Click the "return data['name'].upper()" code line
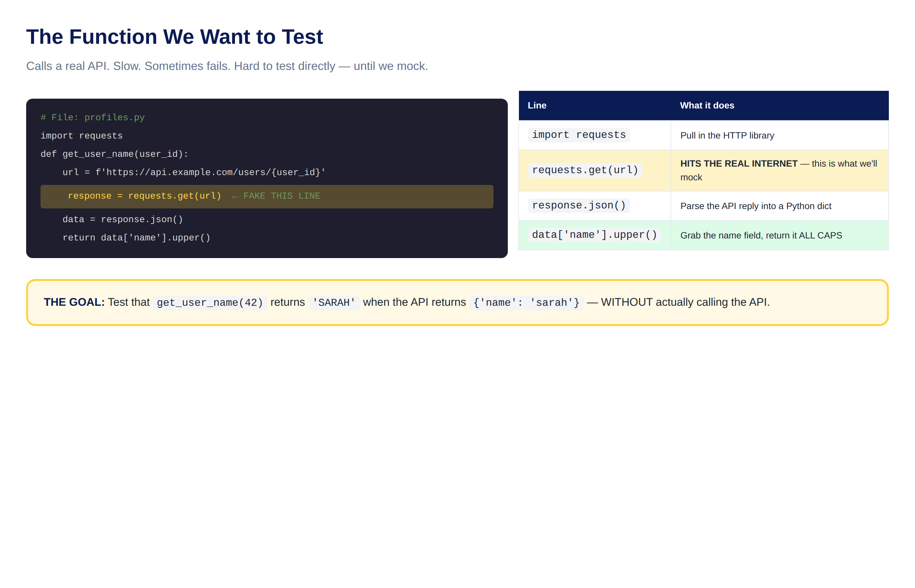The height and width of the screenshot is (588, 915). point(136,237)
